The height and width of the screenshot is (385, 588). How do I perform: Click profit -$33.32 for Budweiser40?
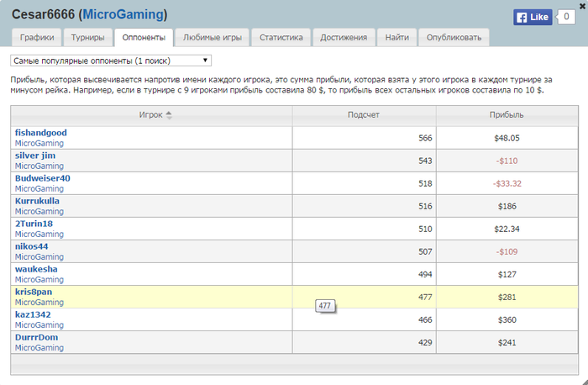[x=507, y=183]
